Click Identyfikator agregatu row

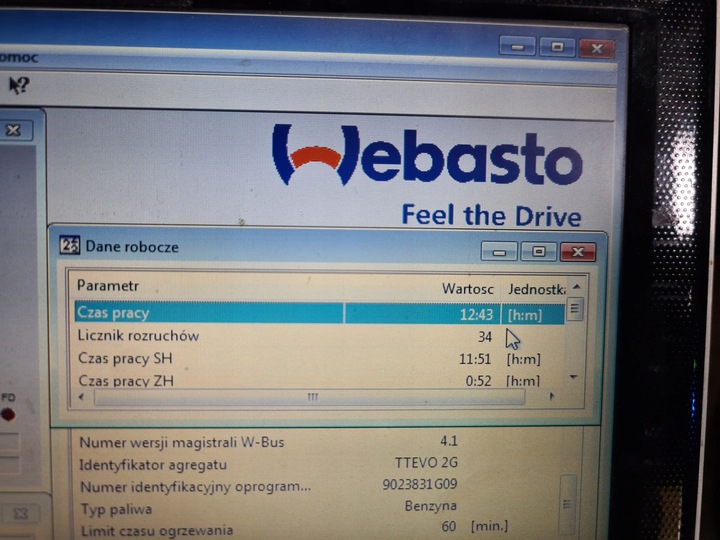point(269,464)
